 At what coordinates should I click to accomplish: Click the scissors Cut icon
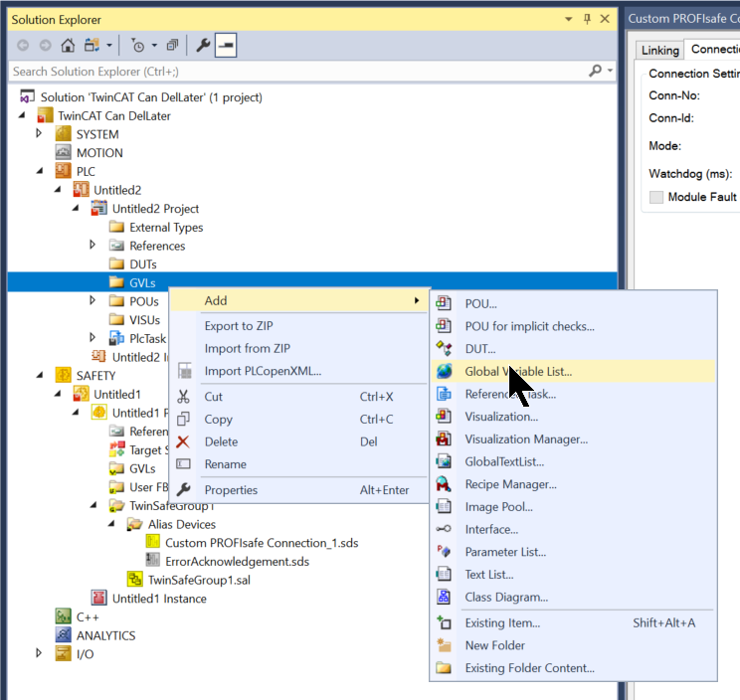183,396
